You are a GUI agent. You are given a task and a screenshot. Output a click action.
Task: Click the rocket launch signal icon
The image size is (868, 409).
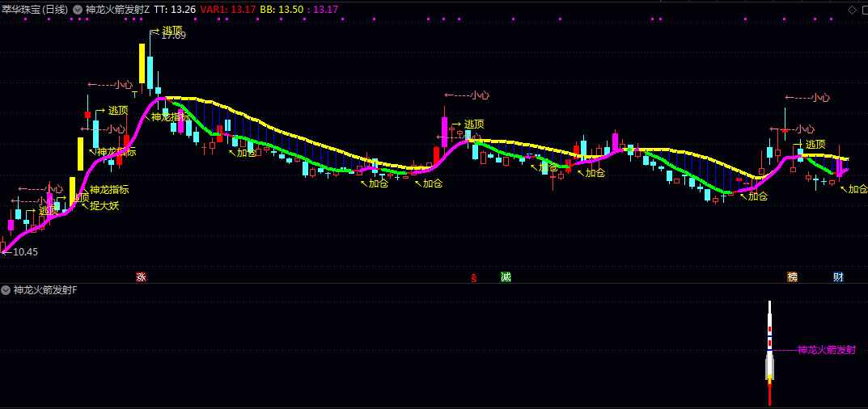pyautogui.click(x=769, y=352)
